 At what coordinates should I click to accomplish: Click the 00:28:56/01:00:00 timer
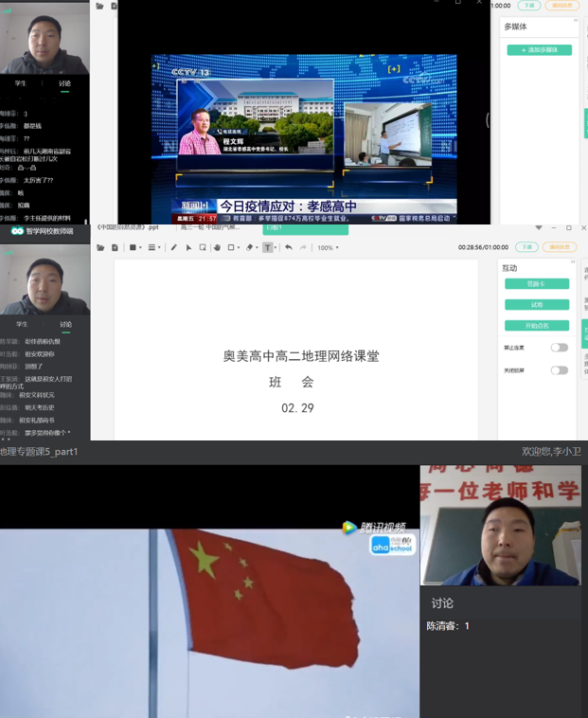coord(483,247)
